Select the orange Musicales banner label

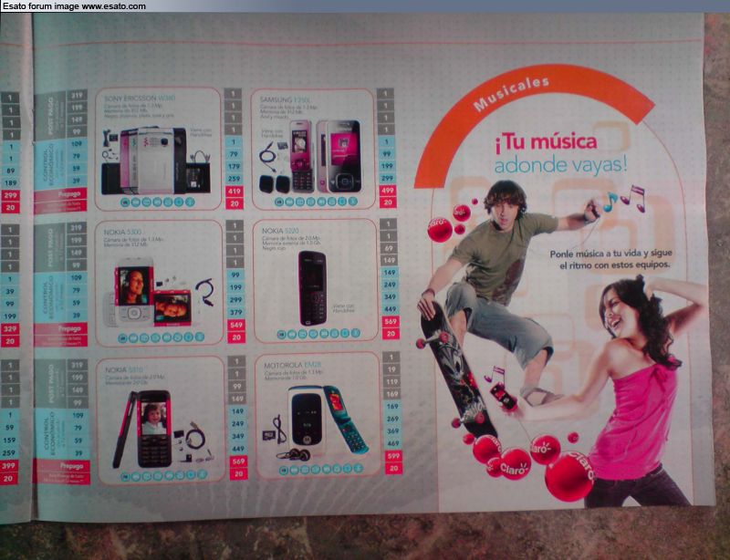511,95
